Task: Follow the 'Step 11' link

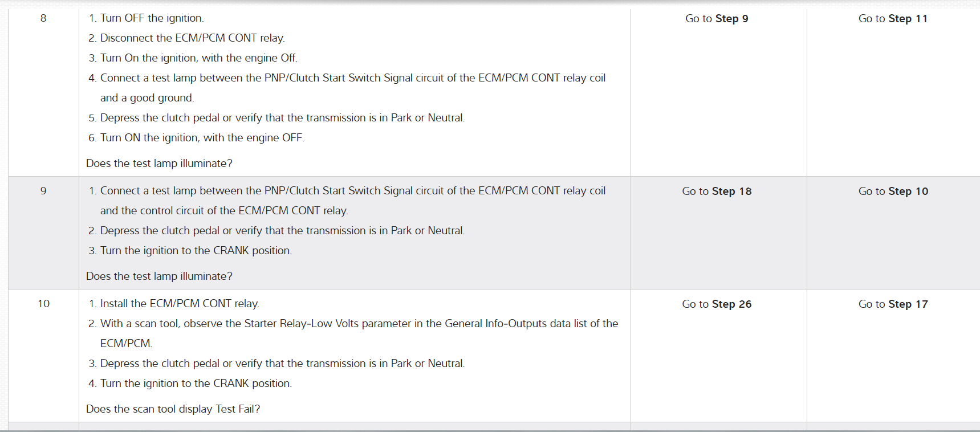Action: pos(908,19)
